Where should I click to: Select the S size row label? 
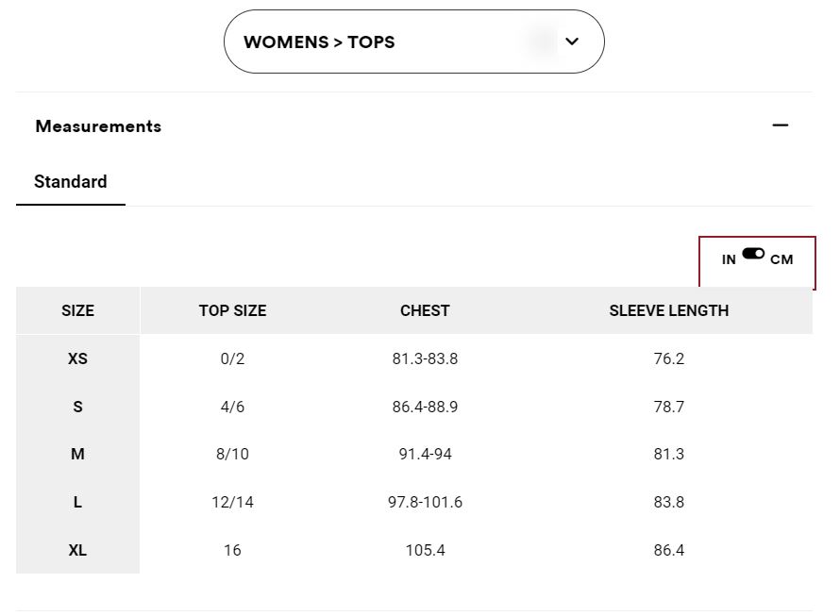point(77,407)
